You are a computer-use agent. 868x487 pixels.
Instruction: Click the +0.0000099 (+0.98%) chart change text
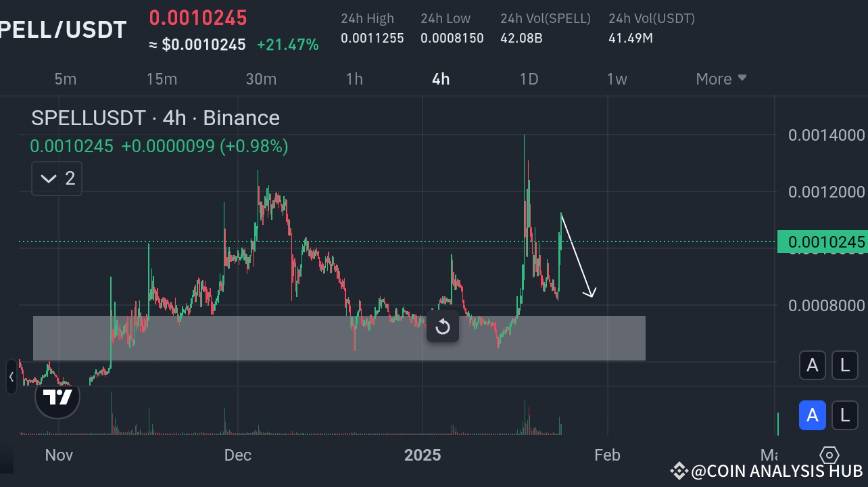205,146
